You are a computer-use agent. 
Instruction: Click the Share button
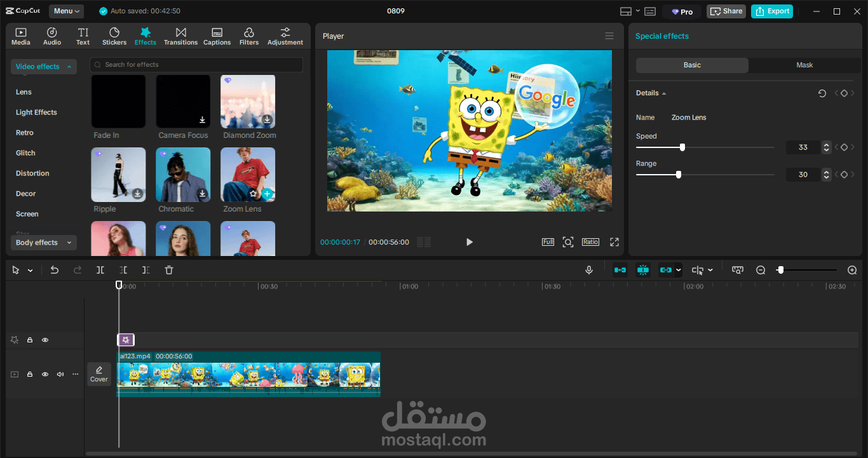[726, 11]
